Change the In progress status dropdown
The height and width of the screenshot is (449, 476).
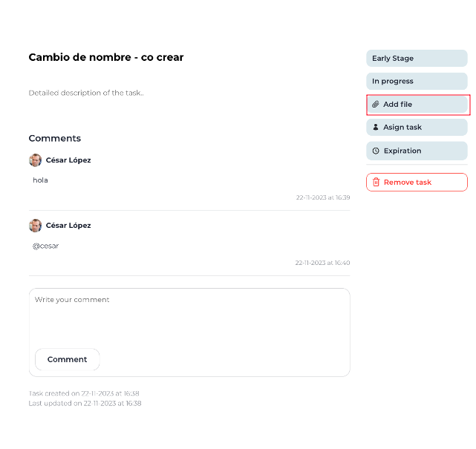tap(417, 81)
